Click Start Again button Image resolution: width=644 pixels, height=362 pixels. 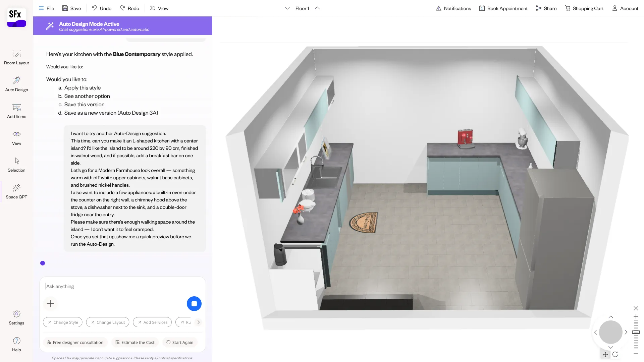[x=180, y=342]
